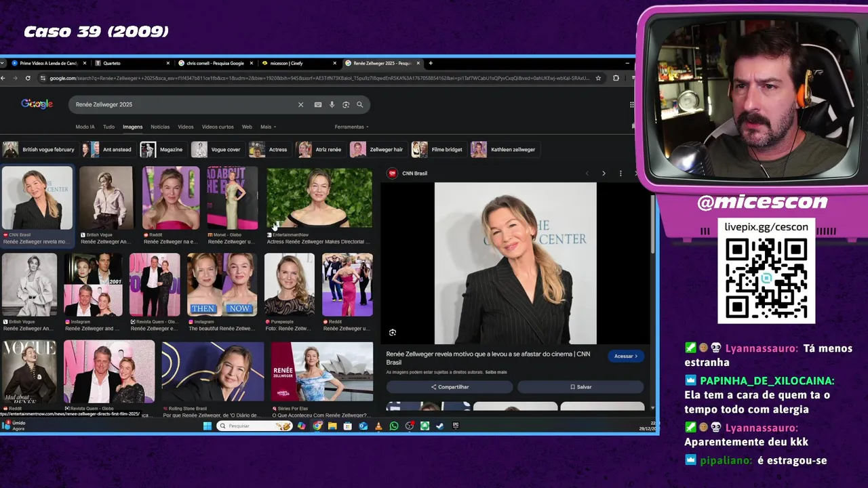View site information icon in address bar
Viewport: 868px width, 488px height.
pos(43,78)
